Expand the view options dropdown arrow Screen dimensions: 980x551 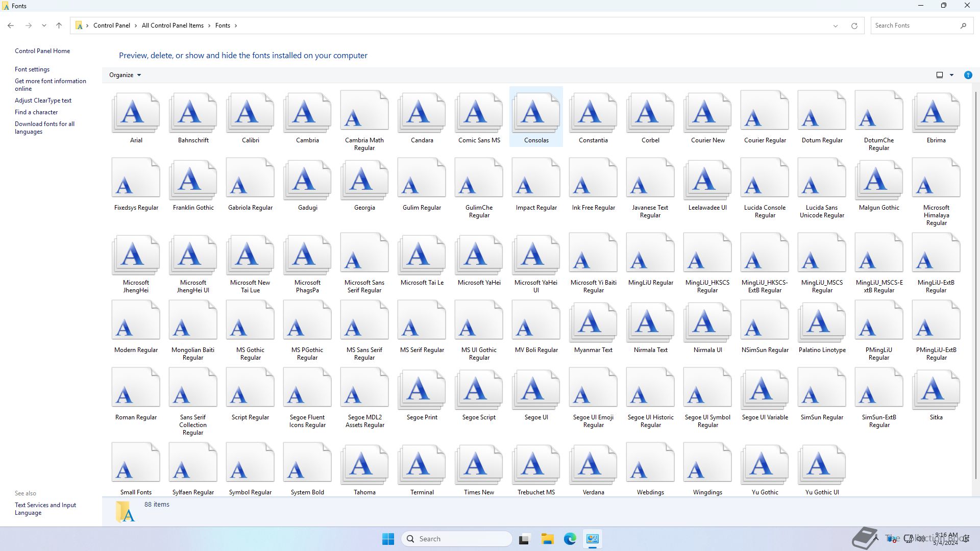(x=951, y=75)
